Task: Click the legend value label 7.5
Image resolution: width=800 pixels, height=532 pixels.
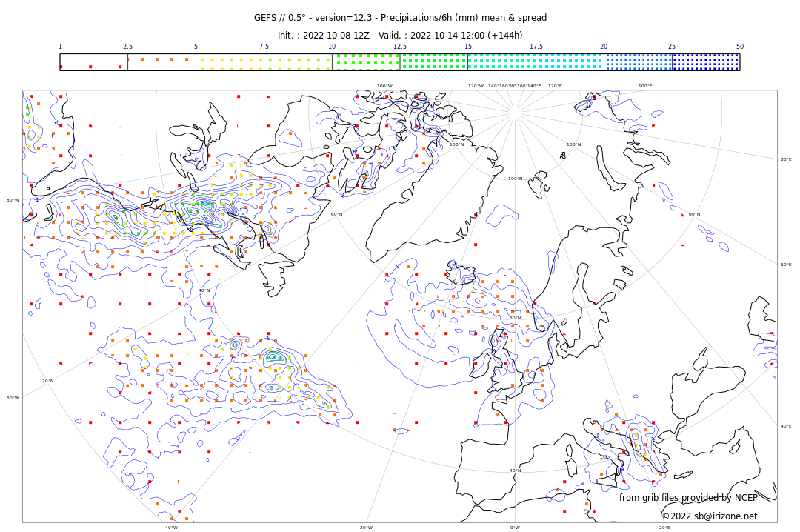Action: pos(264,47)
